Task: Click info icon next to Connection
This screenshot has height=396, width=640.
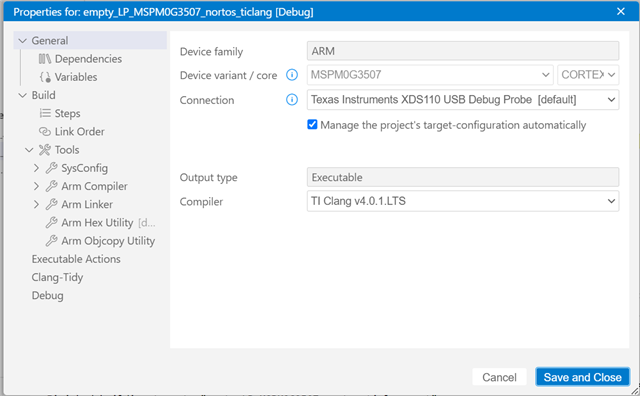Action: 292,100
